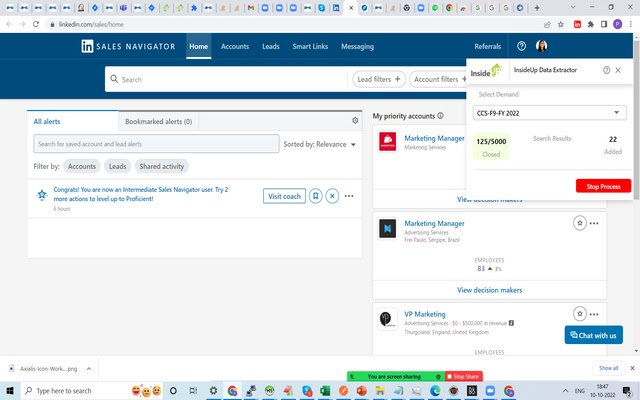Click the Stop Share button
This screenshot has width=640, height=400.
point(464,376)
